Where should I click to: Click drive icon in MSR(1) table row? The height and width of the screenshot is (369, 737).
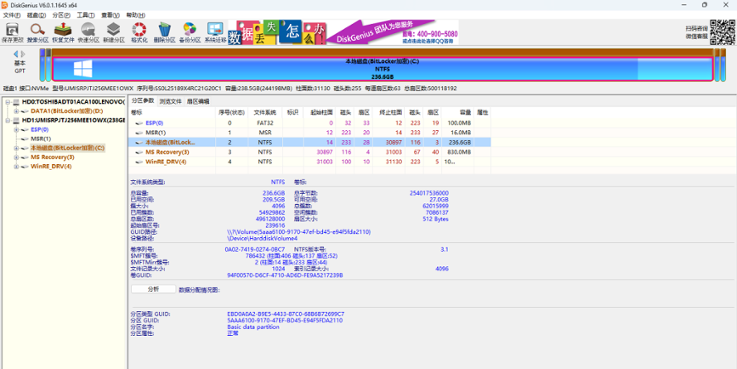click(139, 133)
